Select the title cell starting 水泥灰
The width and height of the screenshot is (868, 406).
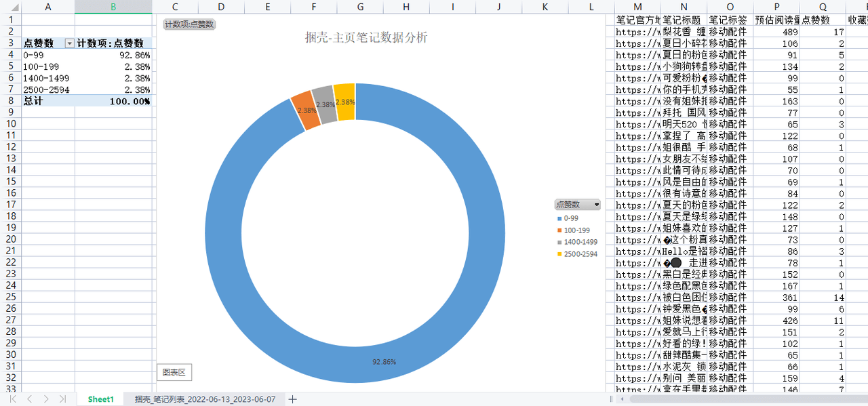tap(684, 367)
